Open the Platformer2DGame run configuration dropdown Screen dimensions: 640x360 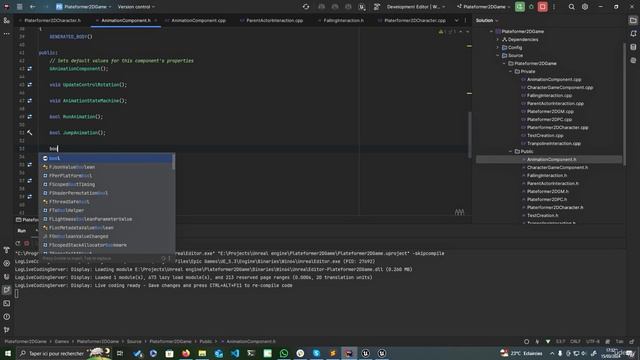483,7
